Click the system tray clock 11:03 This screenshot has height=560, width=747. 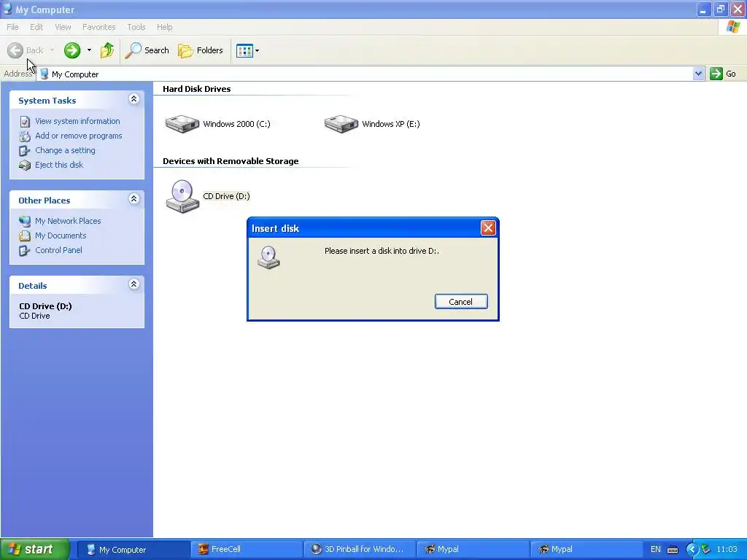[x=727, y=550]
